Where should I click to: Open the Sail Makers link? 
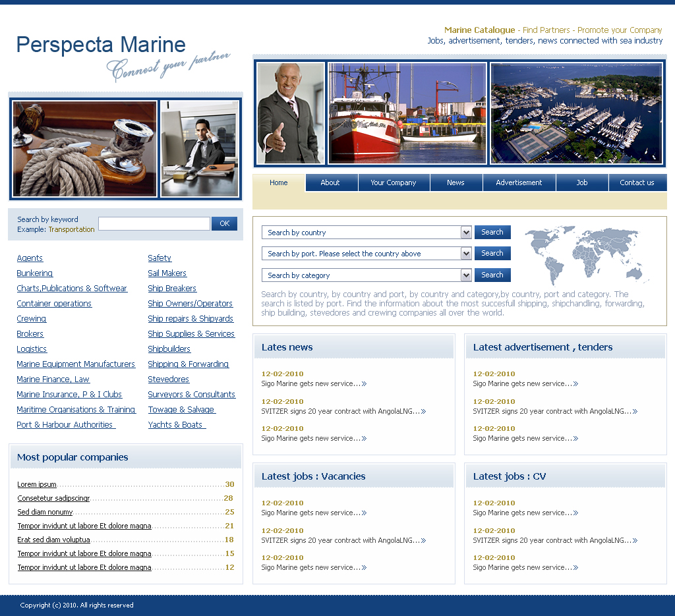click(167, 273)
